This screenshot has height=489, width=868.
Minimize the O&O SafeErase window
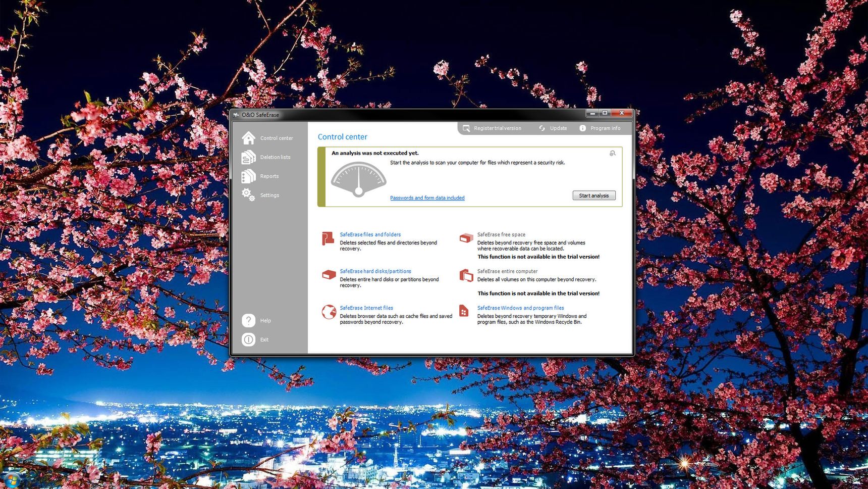click(x=592, y=113)
